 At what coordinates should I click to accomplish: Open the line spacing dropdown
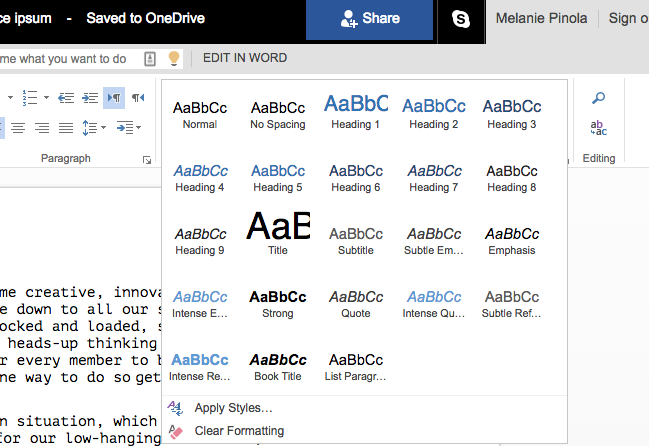pyautogui.click(x=93, y=128)
